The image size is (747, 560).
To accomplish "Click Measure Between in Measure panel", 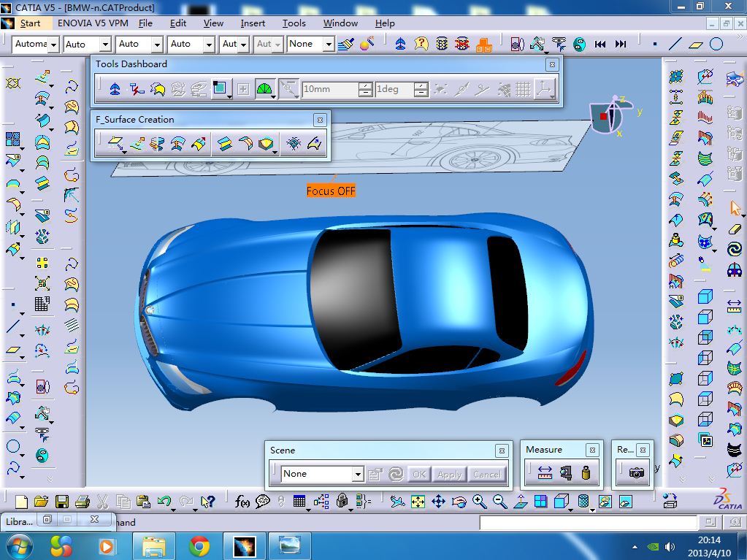I will [x=545, y=473].
